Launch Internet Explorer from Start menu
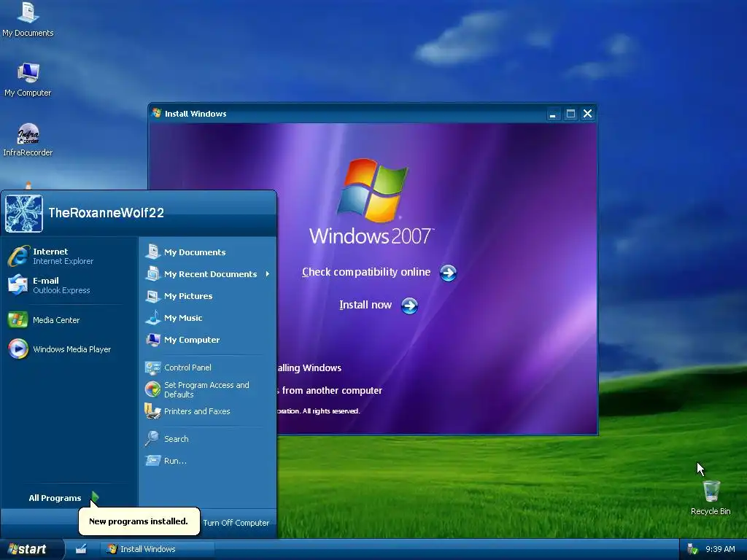 (63, 256)
